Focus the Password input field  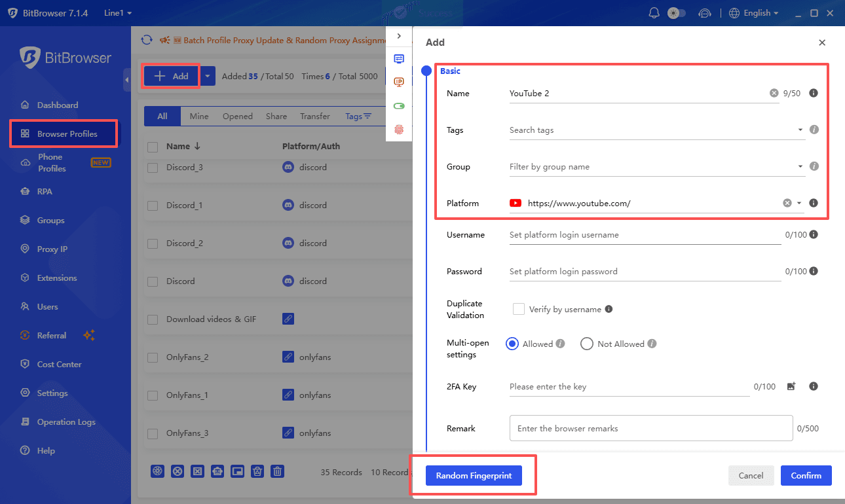point(645,272)
